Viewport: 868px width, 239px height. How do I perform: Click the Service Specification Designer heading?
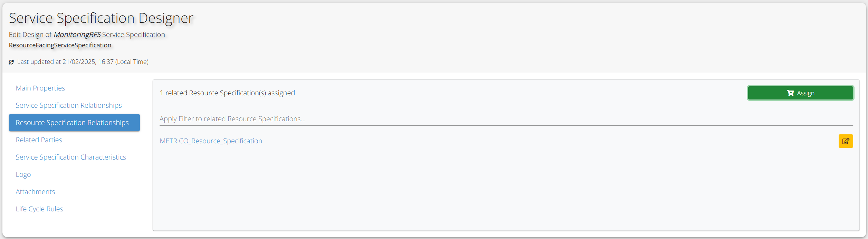101,18
